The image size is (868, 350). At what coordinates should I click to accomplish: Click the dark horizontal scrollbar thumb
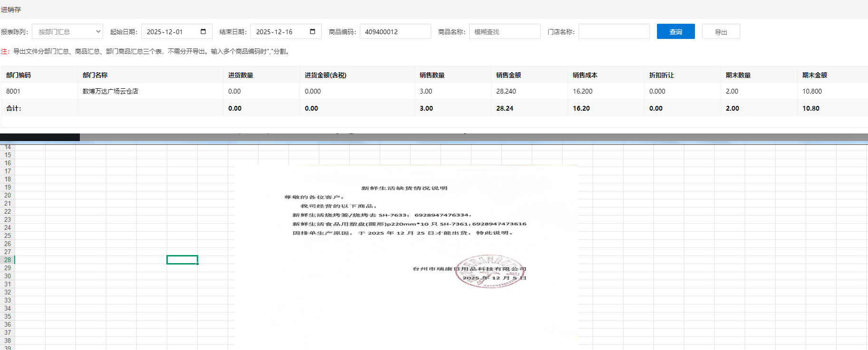(x=40, y=137)
